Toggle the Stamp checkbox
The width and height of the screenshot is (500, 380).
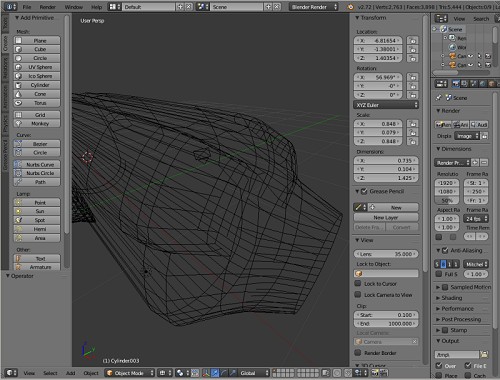click(445, 330)
